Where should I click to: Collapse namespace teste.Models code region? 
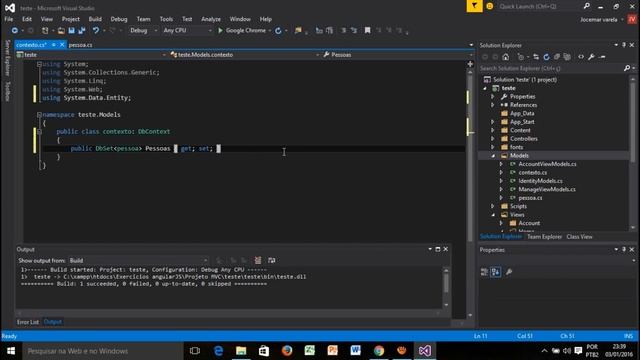point(40,115)
